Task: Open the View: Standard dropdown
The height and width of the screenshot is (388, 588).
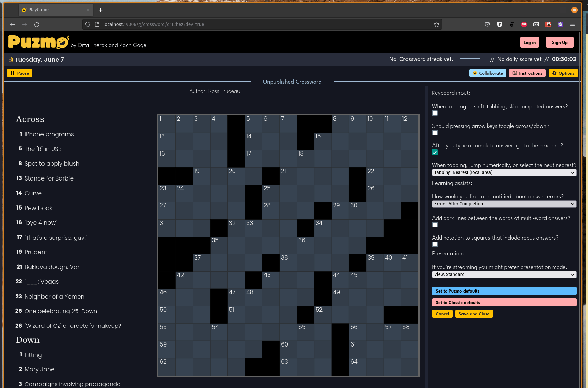Action: [504, 275]
